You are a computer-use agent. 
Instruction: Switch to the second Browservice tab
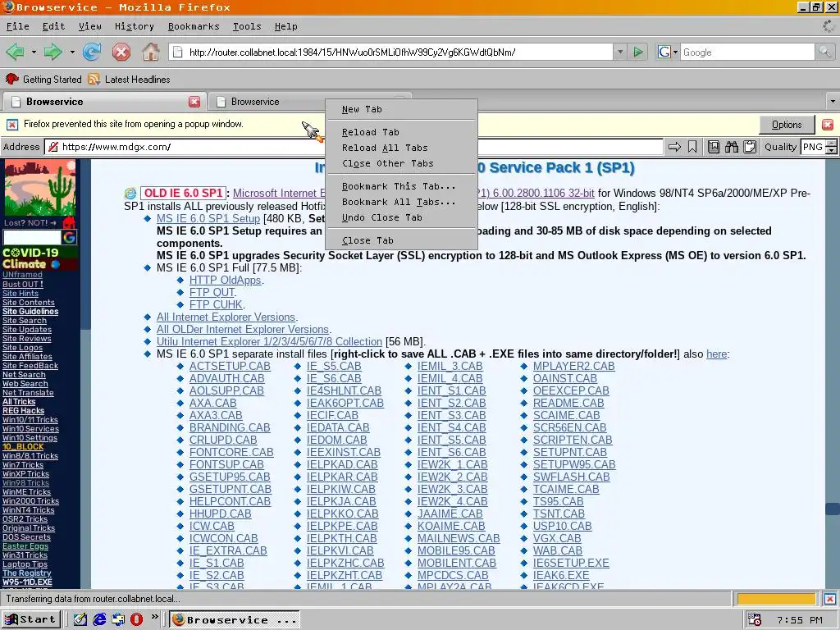[265, 101]
